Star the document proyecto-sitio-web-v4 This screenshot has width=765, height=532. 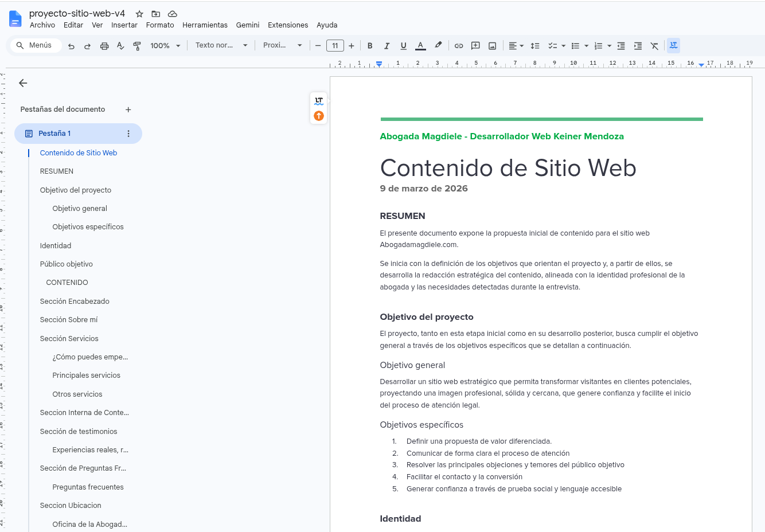pos(139,14)
